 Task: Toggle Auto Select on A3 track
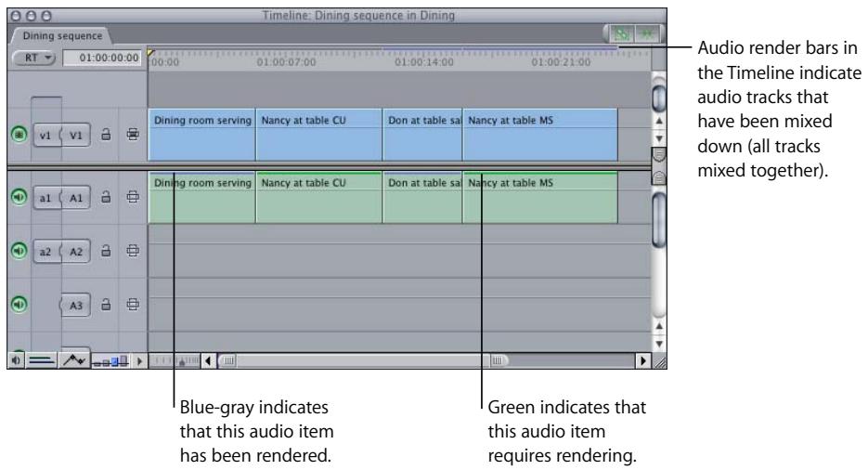[x=133, y=305]
